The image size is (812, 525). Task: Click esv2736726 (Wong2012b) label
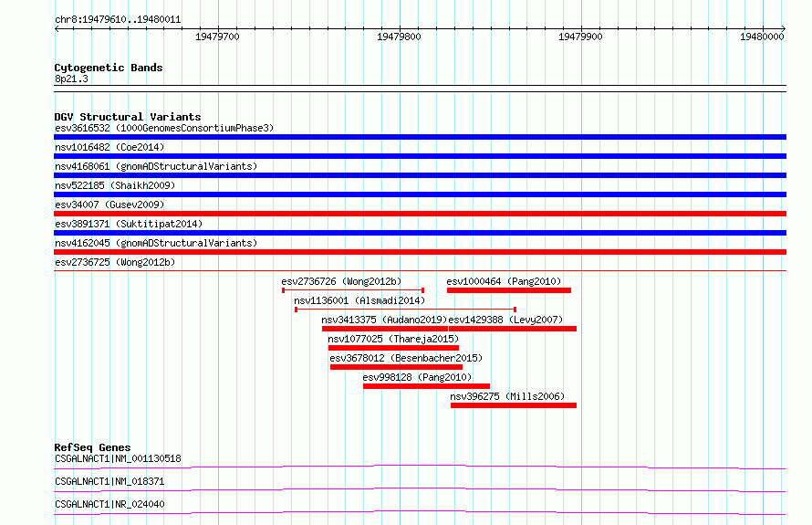[x=341, y=281]
